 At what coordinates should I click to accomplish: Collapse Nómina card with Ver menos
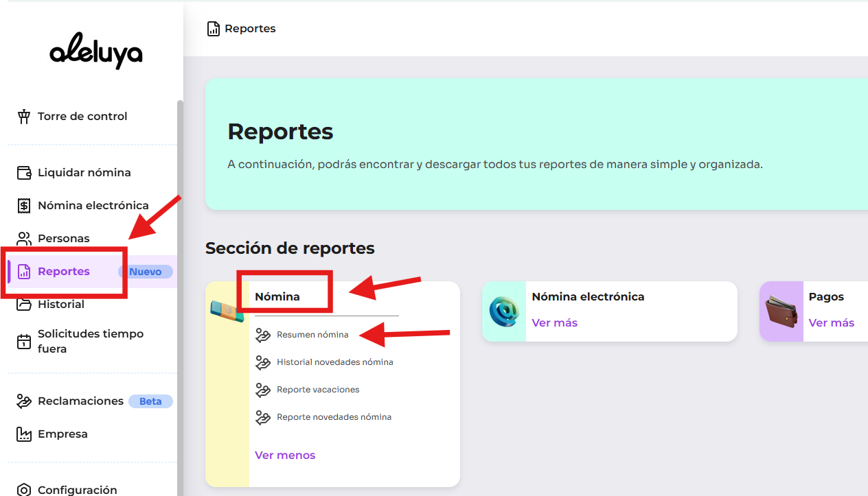[x=285, y=455]
